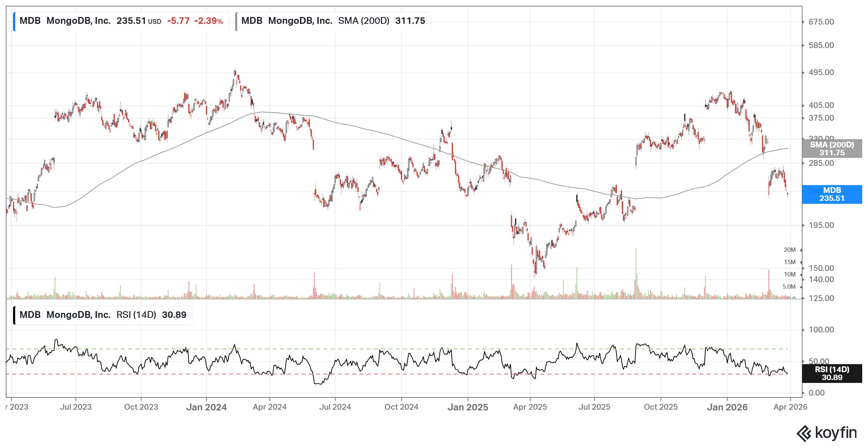Click the Jan 2025 date label
Image resolution: width=868 pixels, height=448 pixels.
point(468,407)
